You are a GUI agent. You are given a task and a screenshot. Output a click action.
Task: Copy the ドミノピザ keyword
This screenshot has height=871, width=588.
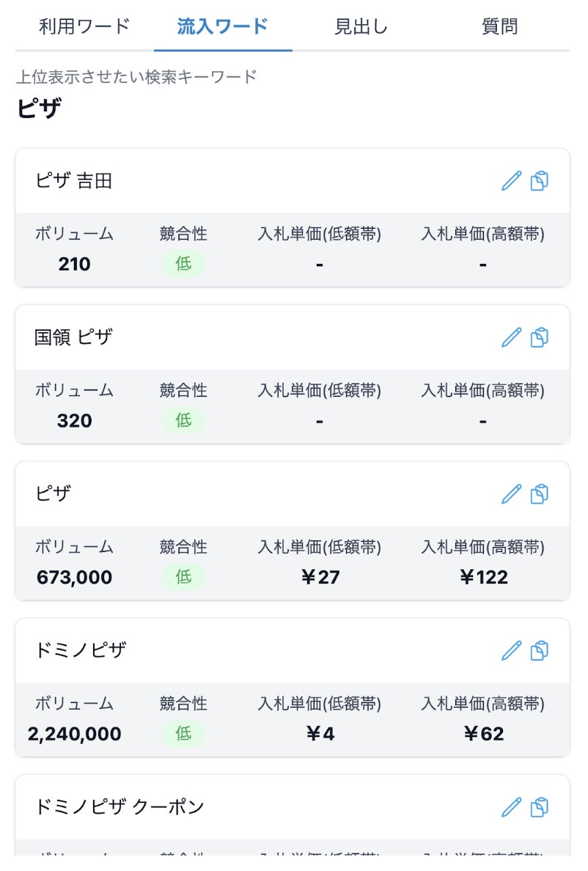coord(540,650)
